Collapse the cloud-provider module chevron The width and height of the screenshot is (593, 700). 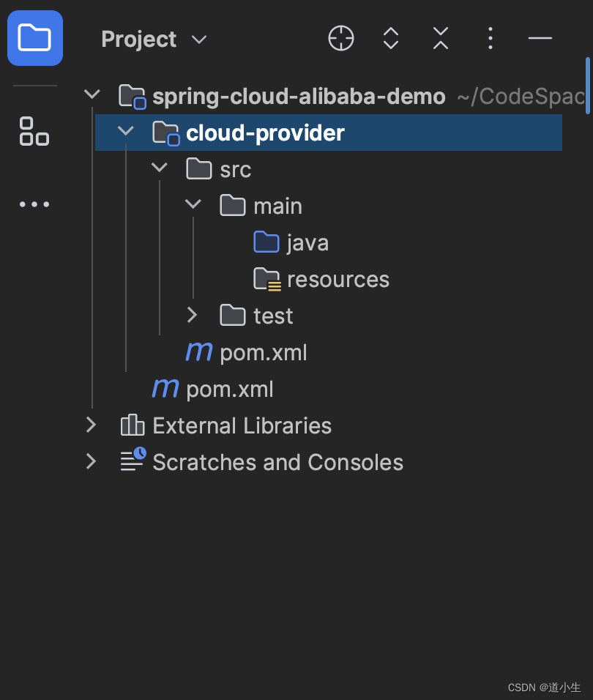(x=126, y=132)
